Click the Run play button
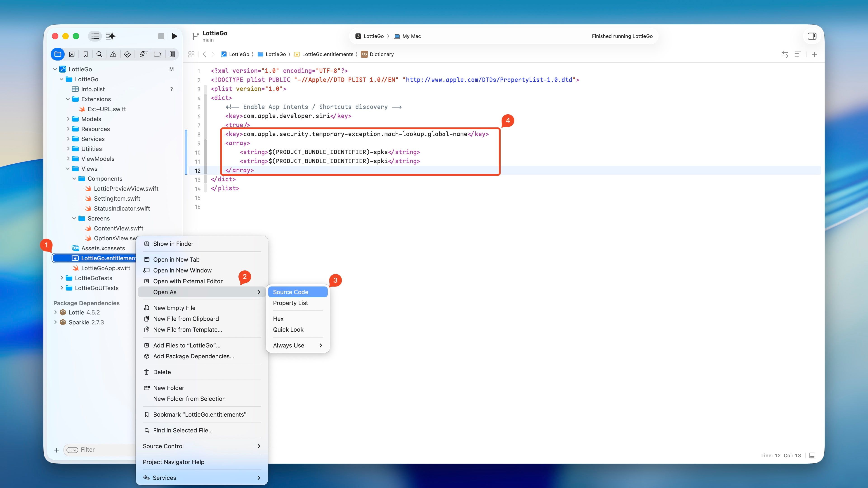This screenshot has width=868, height=488. pos(174,36)
